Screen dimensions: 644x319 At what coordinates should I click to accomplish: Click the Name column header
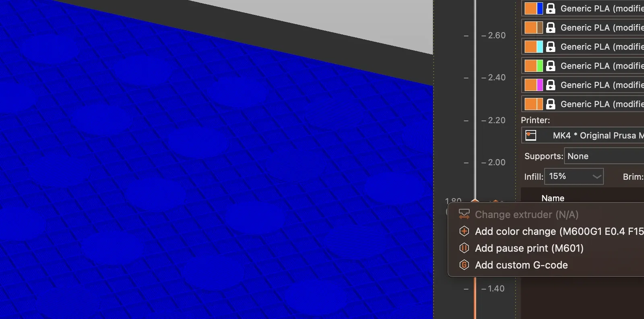click(x=553, y=198)
